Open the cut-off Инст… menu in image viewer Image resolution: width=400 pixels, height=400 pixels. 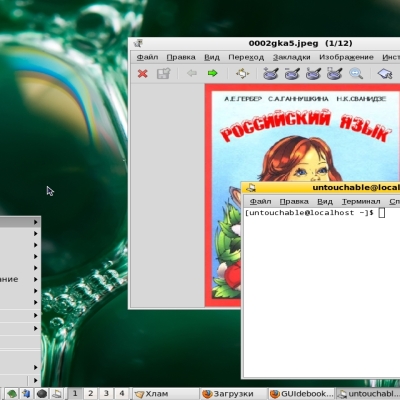[x=391, y=57]
